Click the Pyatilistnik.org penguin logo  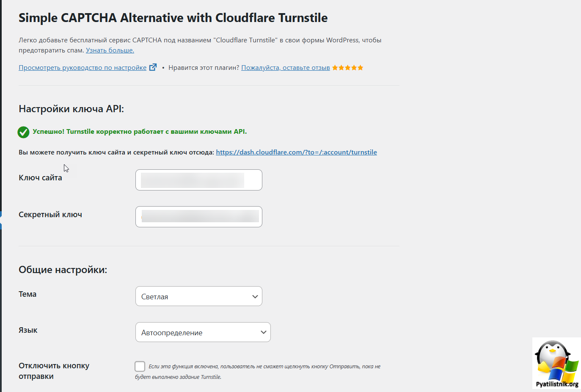click(556, 363)
